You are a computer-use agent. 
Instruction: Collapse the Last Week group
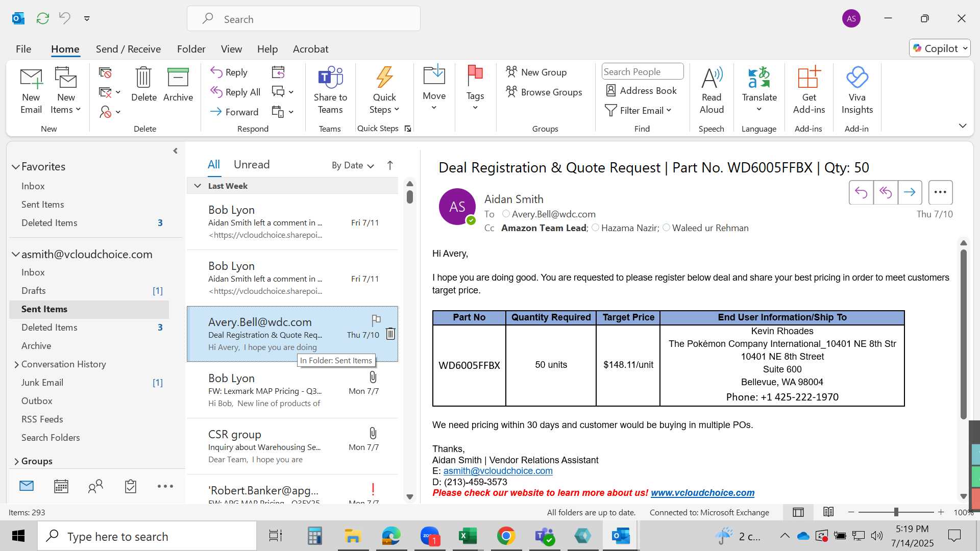pyautogui.click(x=198, y=186)
